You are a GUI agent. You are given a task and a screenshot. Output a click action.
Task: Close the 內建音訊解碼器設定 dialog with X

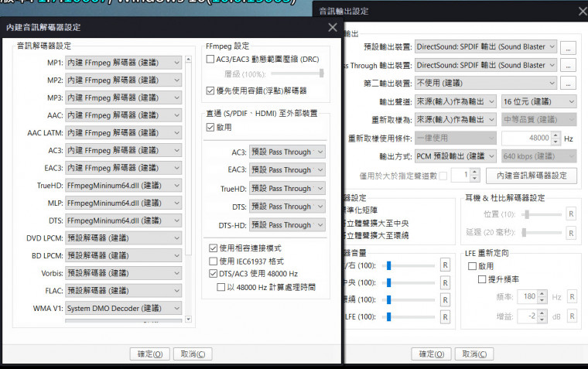point(332,27)
